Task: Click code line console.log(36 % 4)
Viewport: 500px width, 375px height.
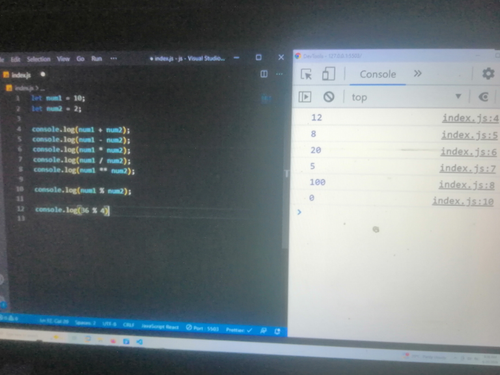Action: [72, 210]
